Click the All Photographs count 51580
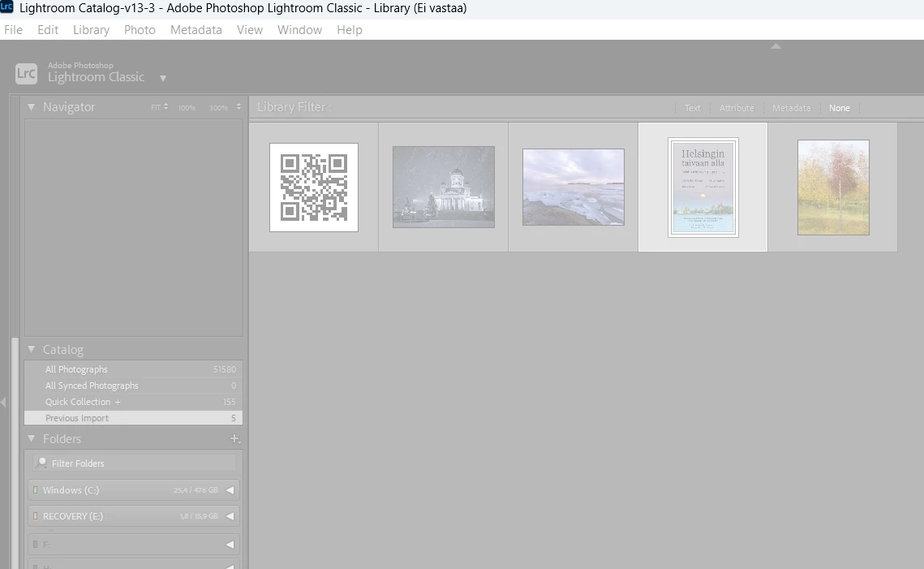This screenshot has width=924, height=569. (225, 369)
